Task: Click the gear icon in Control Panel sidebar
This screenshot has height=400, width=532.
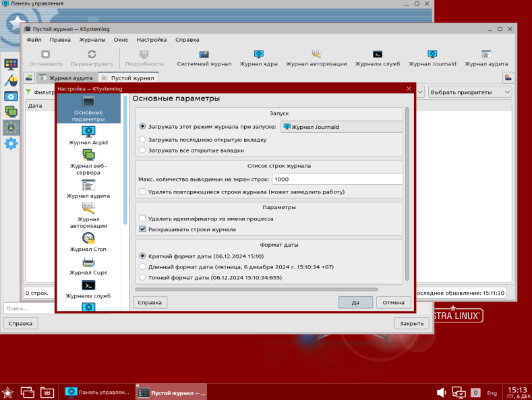Action: 11,144
